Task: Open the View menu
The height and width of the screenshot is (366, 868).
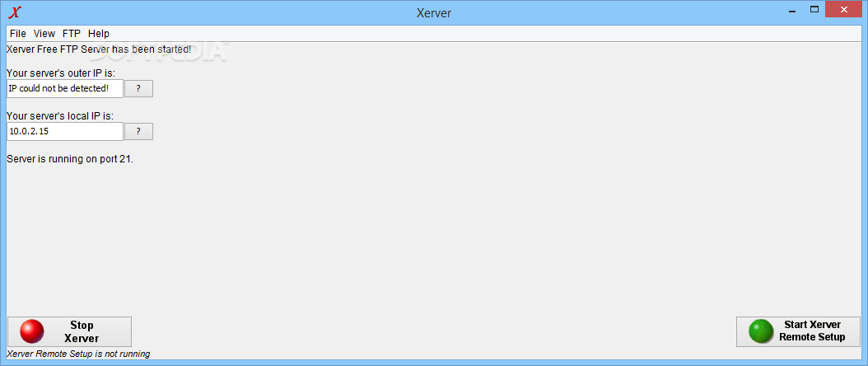Action: pyautogui.click(x=44, y=33)
